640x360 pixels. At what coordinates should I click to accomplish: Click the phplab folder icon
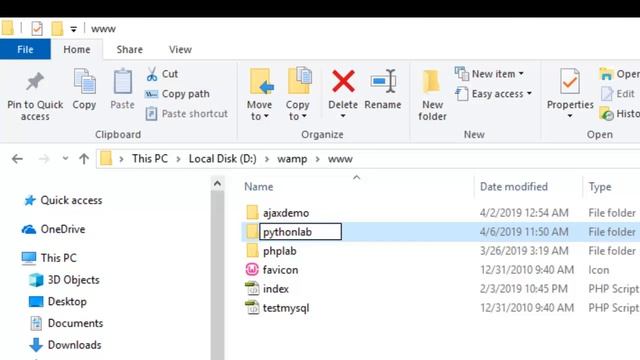[x=252, y=250]
